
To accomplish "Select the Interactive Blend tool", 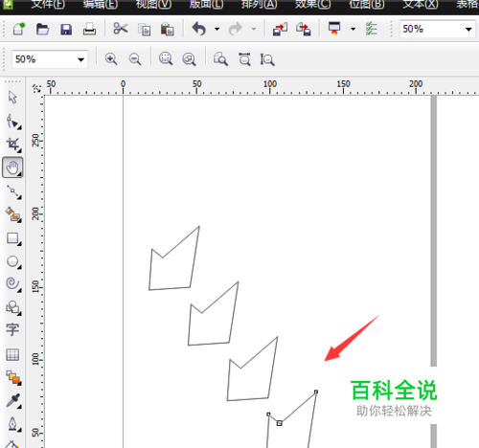I will point(13,377).
